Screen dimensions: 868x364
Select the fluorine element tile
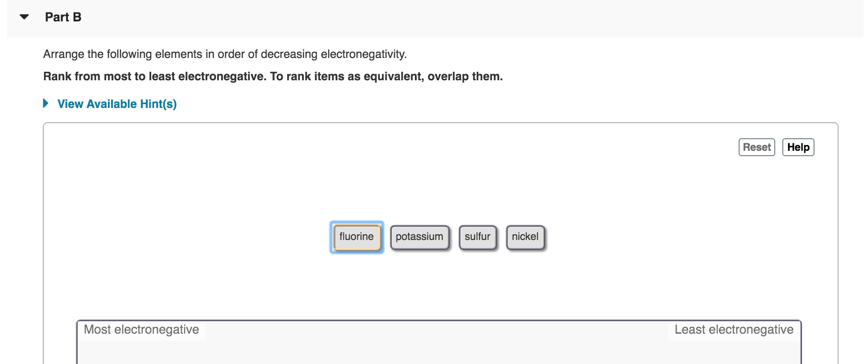[x=356, y=237]
